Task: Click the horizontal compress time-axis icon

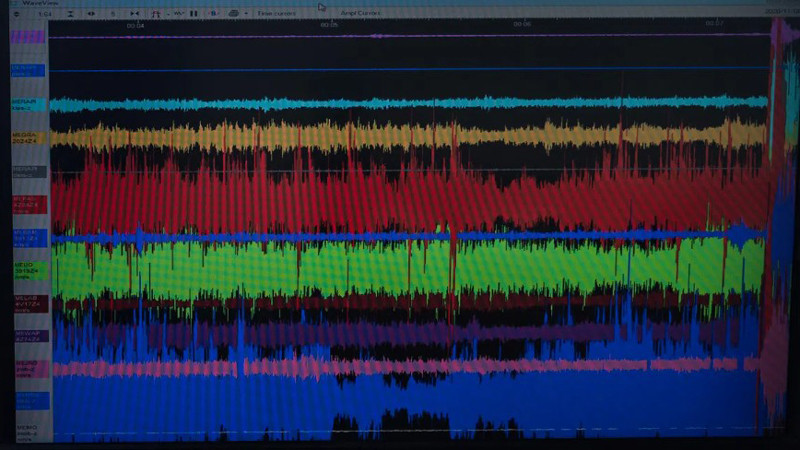Action: [x=134, y=14]
